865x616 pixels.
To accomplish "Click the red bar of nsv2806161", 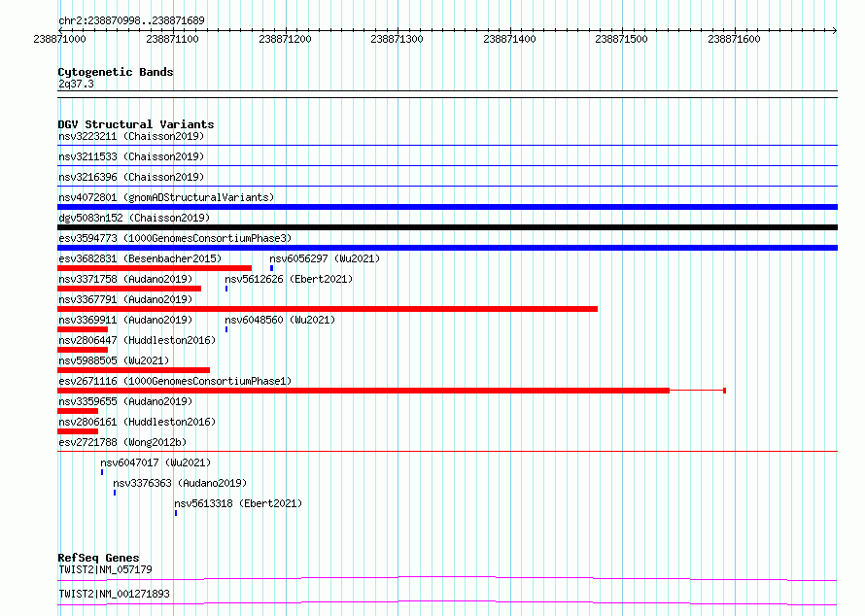I will coord(78,431).
